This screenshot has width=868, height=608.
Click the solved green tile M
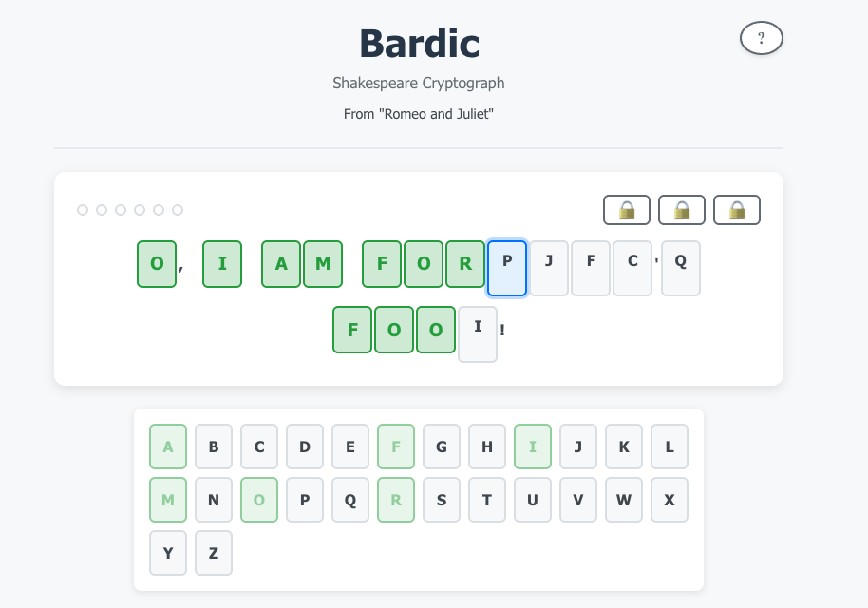323,264
